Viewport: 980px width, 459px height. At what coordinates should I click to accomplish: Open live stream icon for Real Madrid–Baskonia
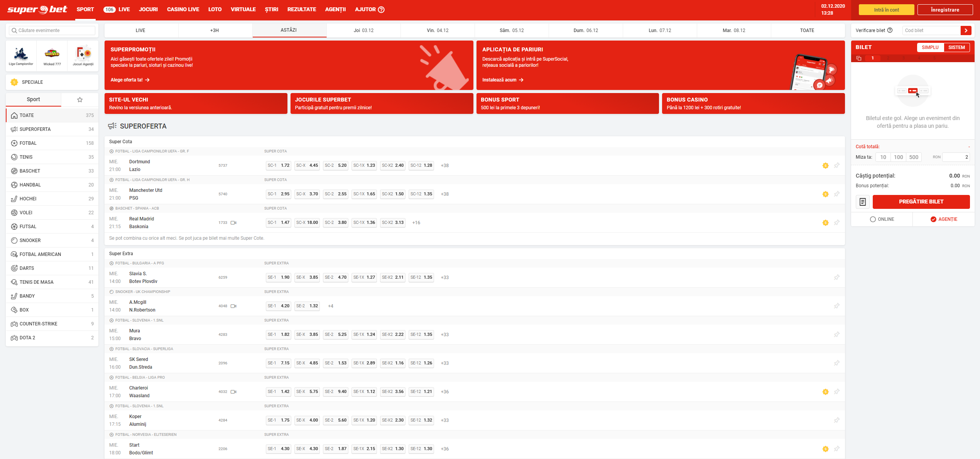pos(233,223)
